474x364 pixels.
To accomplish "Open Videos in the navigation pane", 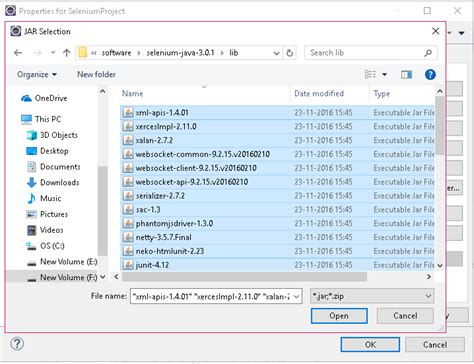I will click(45, 230).
